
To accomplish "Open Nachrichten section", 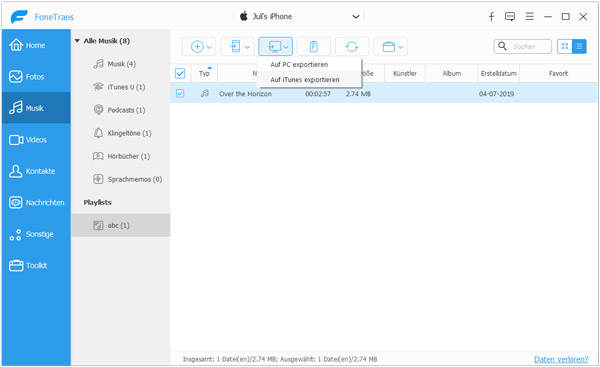I will tap(36, 202).
